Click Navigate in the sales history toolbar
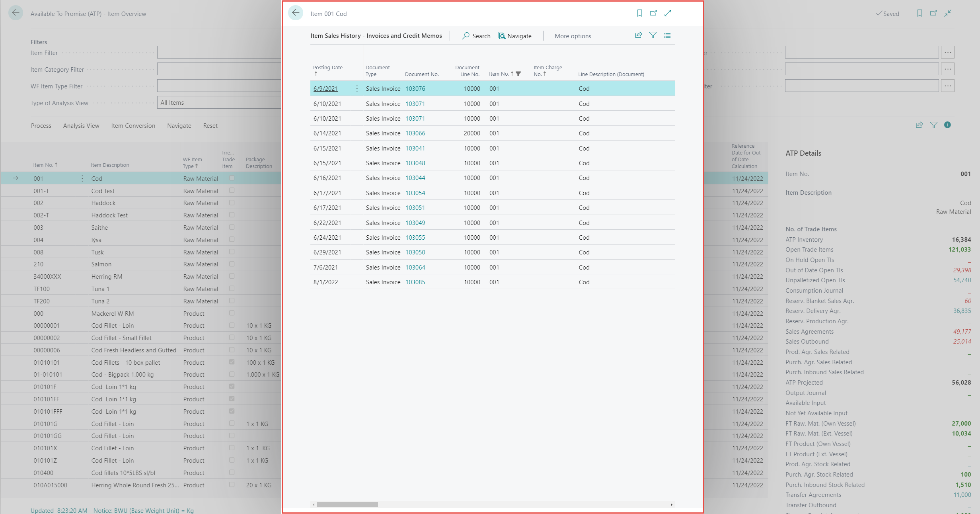The width and height of the screenshot is (980, 514). point(515,36)
